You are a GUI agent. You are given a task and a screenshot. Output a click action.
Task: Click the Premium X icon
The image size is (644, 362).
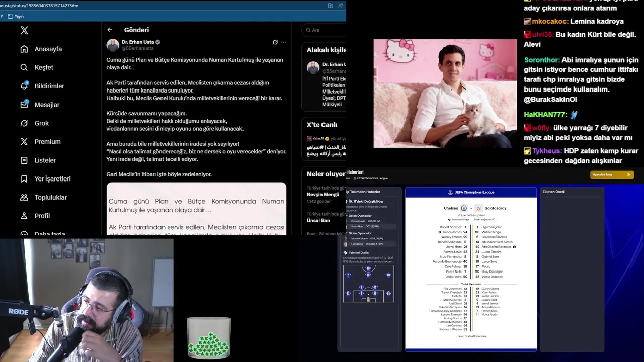coord(24,142)
